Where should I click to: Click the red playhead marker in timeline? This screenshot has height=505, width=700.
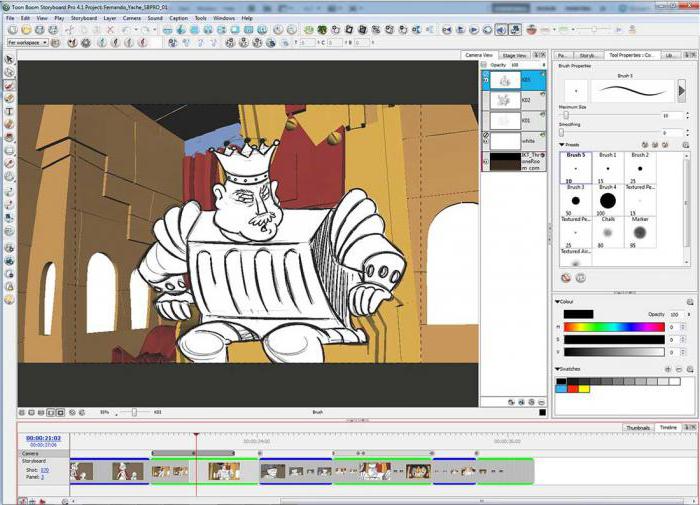pos(196,434)
